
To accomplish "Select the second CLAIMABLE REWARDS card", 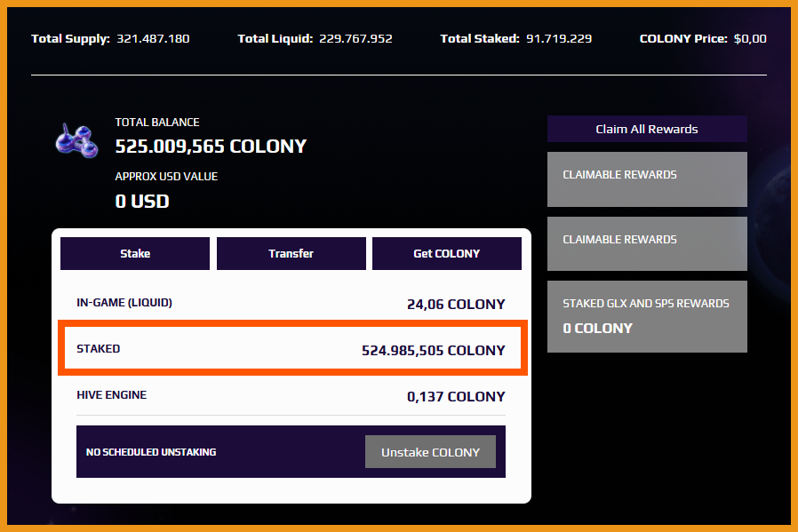I will click(647, 243).
